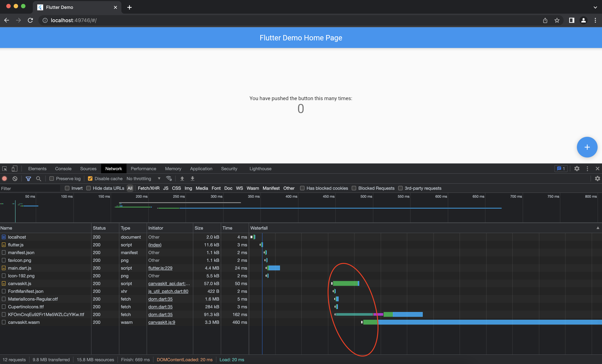Open the network search magnifier
602x364 pixels.
tap(39, 178)
